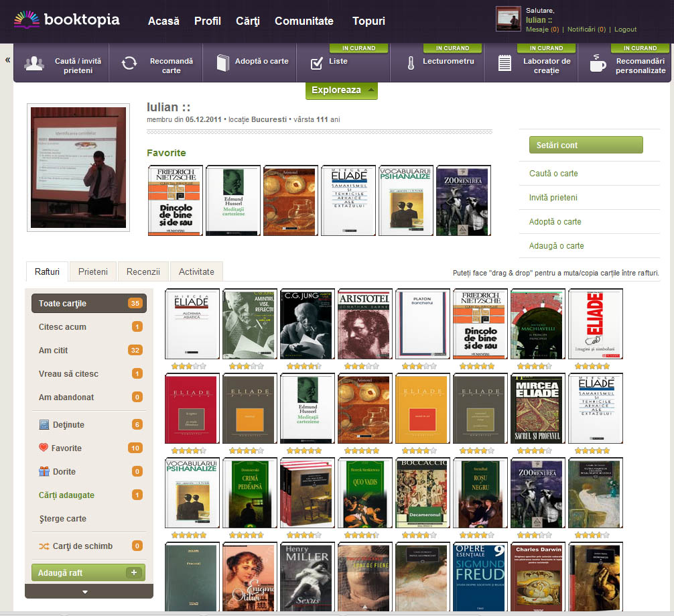Open the Husserl Meditații carteziene favorite cover

pos(233,200)
